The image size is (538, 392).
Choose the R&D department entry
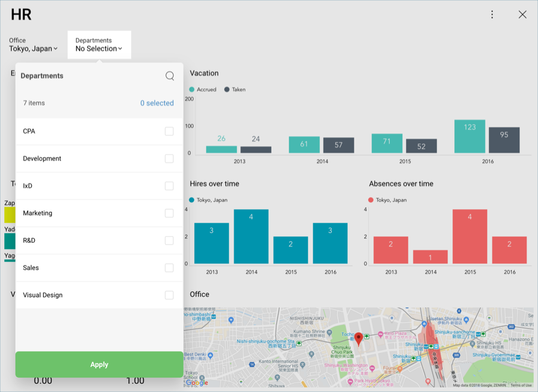[x=29, y=241]
